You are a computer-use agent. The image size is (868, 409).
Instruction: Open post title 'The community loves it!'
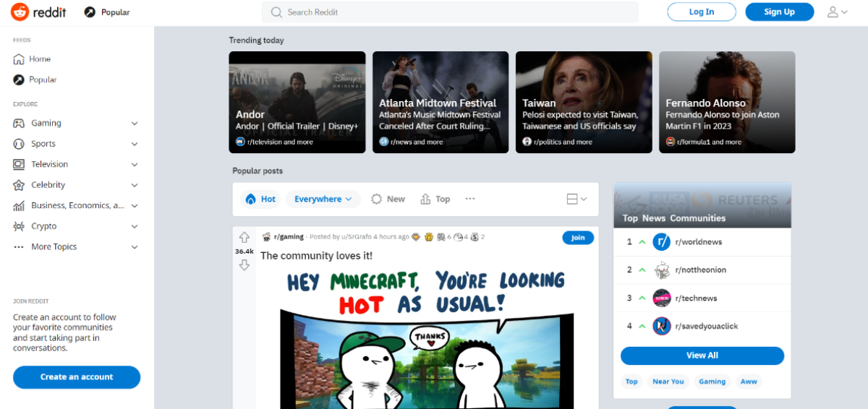316,256
